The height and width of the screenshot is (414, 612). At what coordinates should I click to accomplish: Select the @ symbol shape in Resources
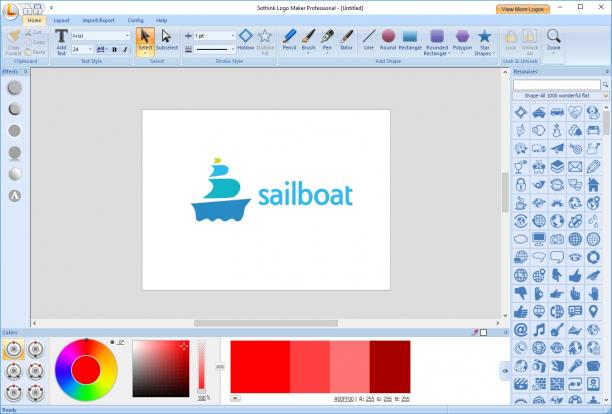pos(521,330)
